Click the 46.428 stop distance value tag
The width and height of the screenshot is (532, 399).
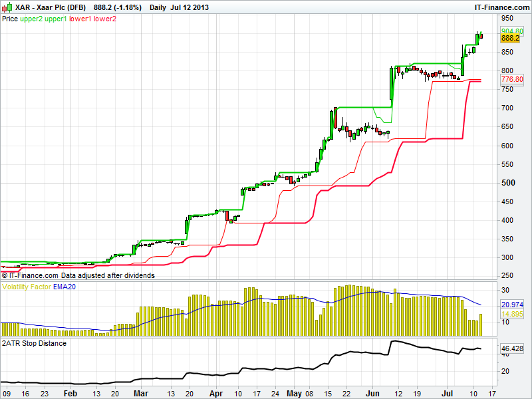pyautogui.click(x=512, y=348)
